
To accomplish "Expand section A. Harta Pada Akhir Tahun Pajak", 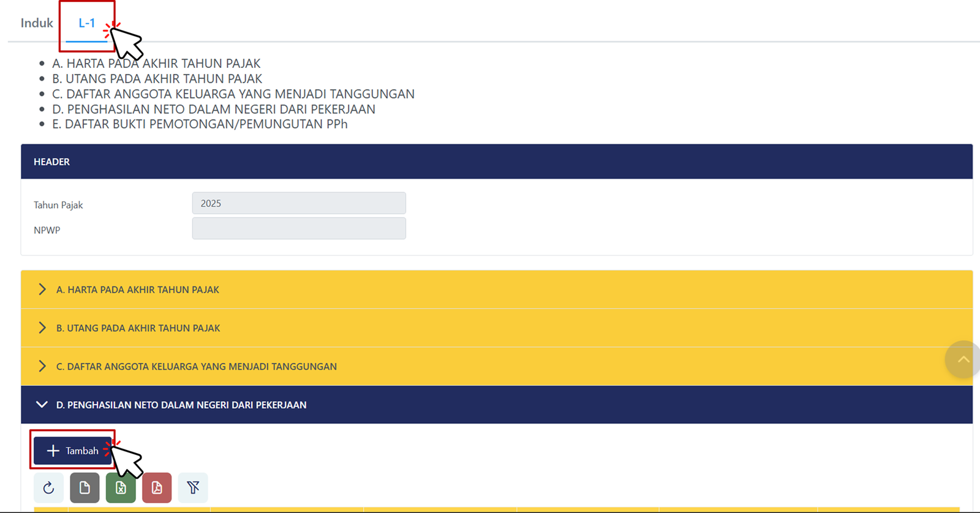I will (138, 290).
